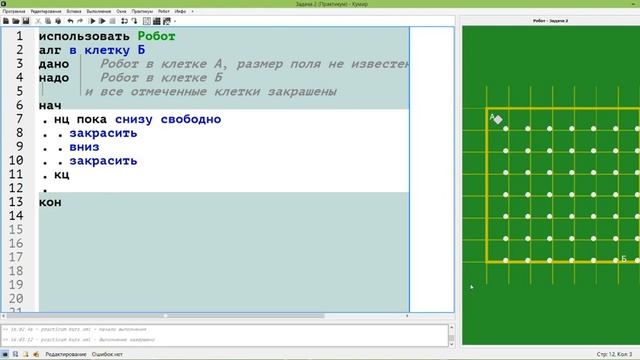Screen dimensions: 640x360
Task: Click the algorithm name 'в клетку Б'
Action: (107, 50)
